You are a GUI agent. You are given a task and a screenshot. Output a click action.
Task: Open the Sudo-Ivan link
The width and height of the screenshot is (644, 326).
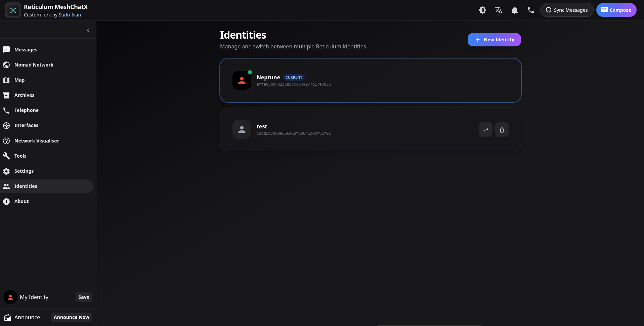pos(70,15)
